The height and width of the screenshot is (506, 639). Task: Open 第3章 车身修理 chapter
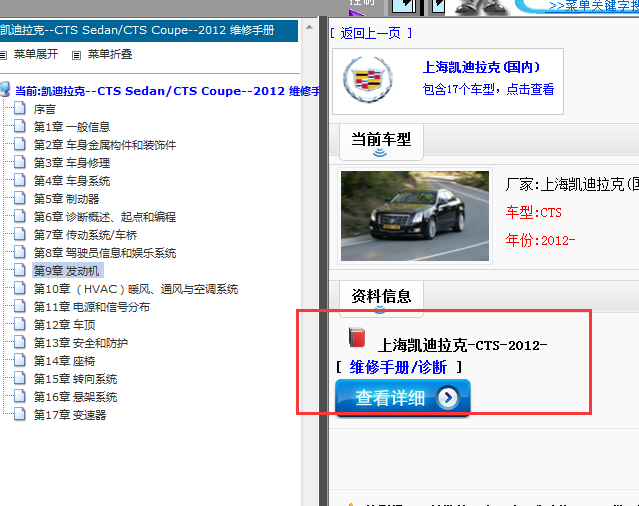coord(72,163)
